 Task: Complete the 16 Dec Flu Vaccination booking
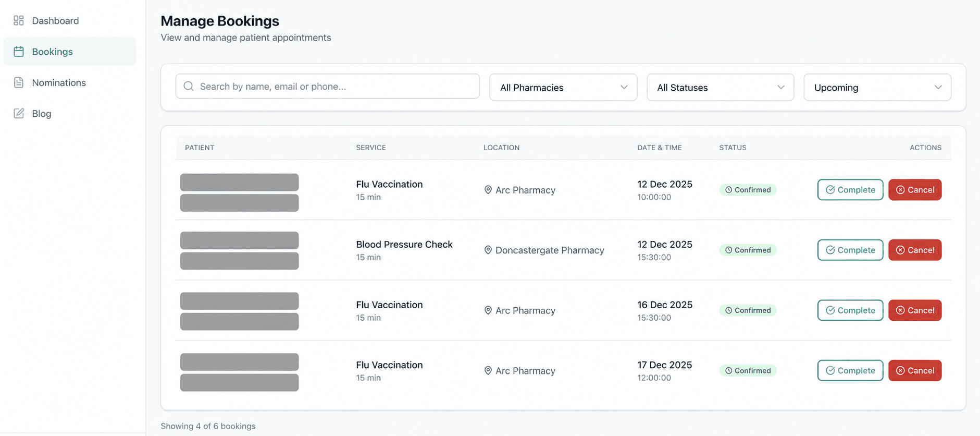pos(850,310)
